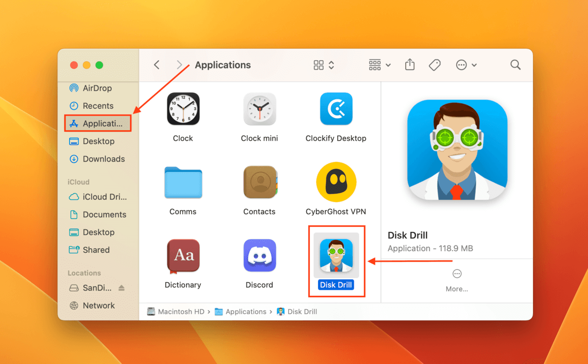The height and width of the screenshot is (364, 588).
Task: Open the view mode icon switcher
Action: coord(324,65)
